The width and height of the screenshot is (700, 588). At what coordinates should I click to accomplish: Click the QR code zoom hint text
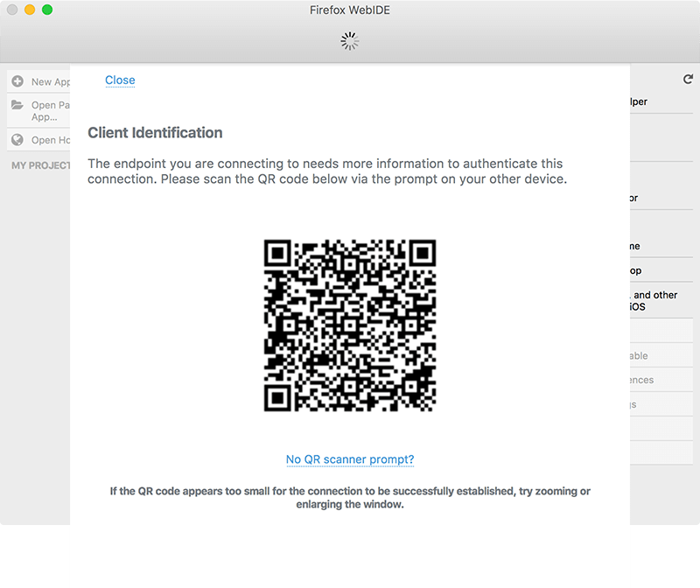350,498
